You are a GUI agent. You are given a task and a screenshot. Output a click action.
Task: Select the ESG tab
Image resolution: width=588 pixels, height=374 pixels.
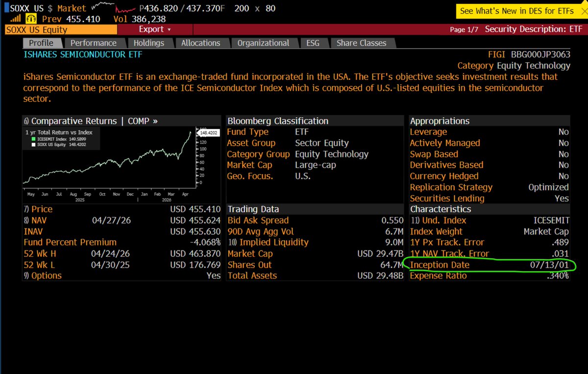[313, 43]
